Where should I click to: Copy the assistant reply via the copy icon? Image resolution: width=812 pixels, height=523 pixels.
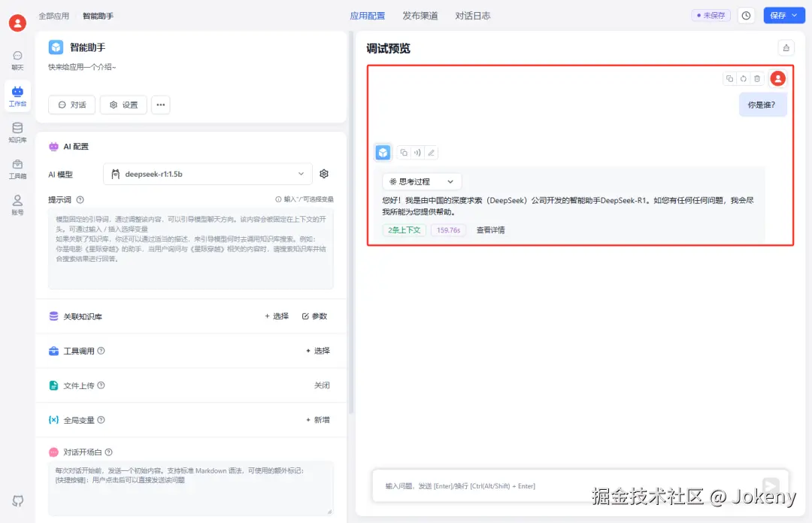[x=404, y=153]
